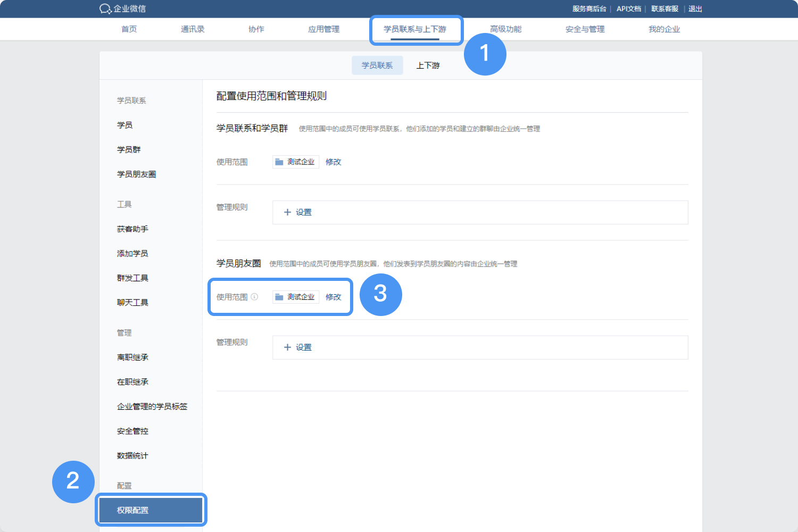Select the 学员联系 sub-tab
The width and height of the screenshot is (798, 532).
tap(377, 65)
